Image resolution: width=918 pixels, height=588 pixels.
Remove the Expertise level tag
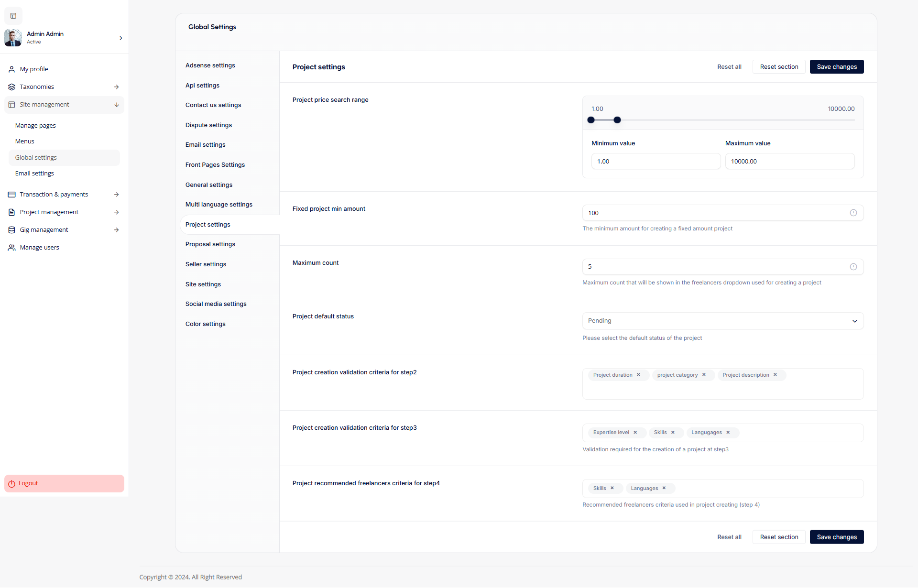click(635, 432)
